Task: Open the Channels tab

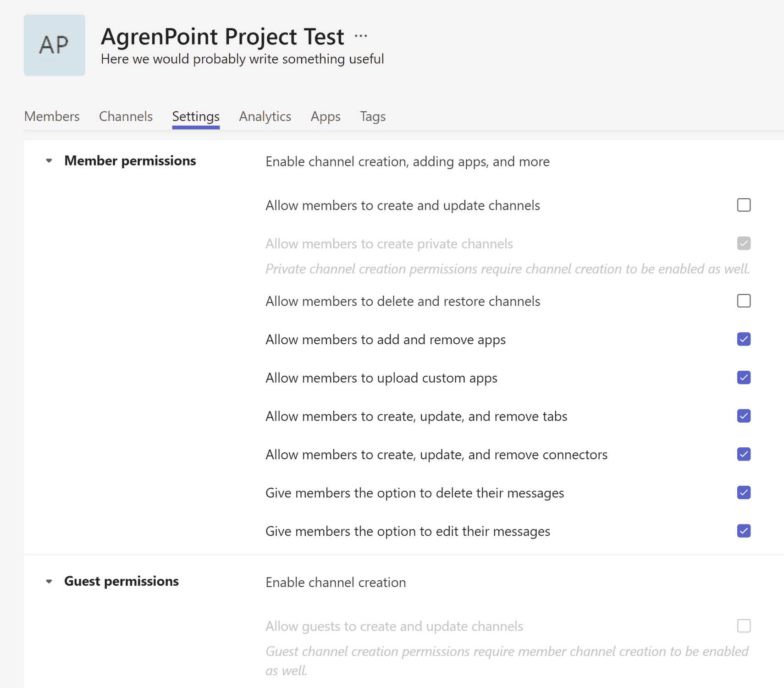Action: pos(126,117)
